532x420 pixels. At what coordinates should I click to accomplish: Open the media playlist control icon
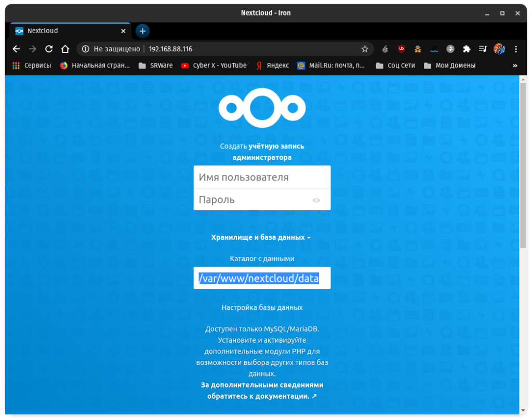483,49
